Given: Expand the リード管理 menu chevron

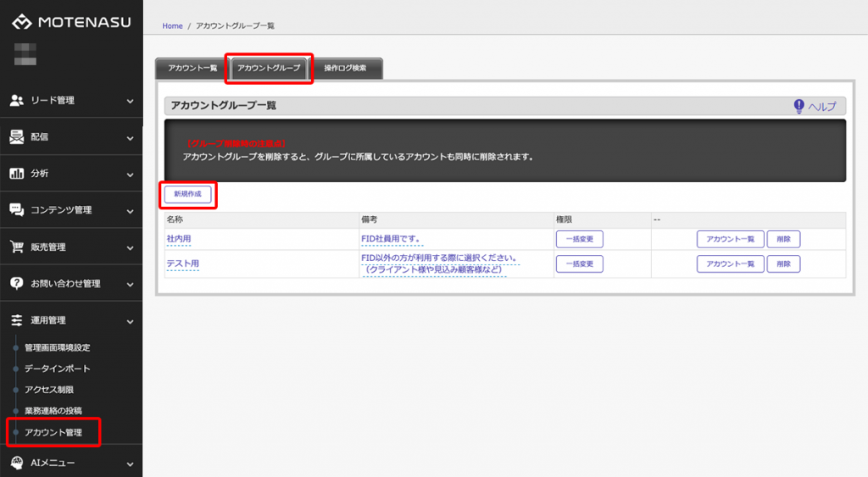Looking at the screenshot, I should pyautogui.click(x=130, y=101).
